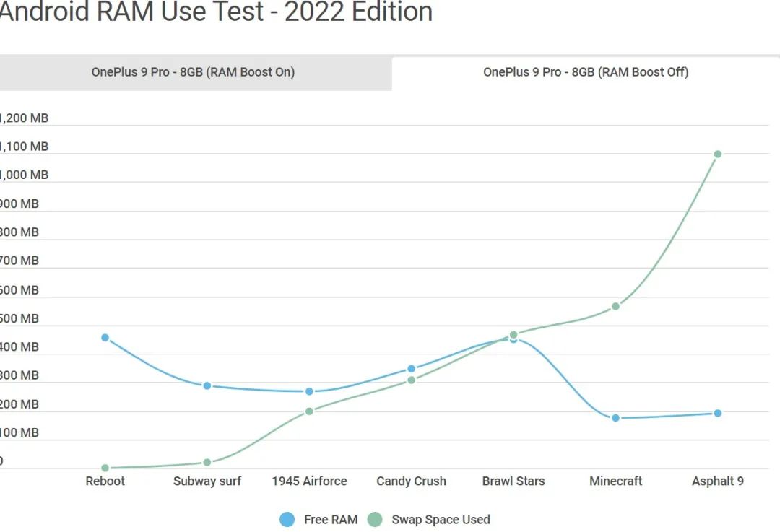Image resolution: width=780 pixels, height=532 pixels.
Task: Click the blue Free RAM legend circle
Action: (287, 519)
